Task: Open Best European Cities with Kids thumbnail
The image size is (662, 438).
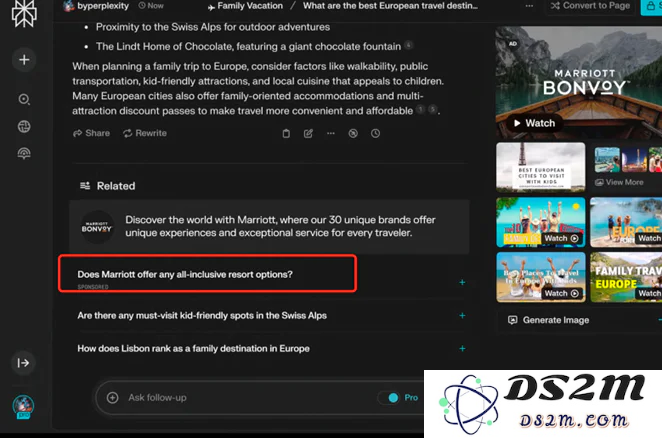Action: click(x=541, y=166)
